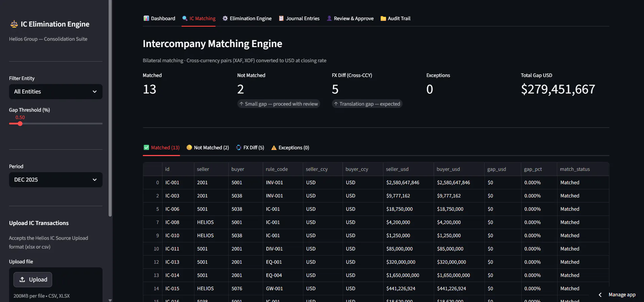Image resolution: width=644 pixels, height=302 pixels.
Task: Click the $320,000,000 seller_usd cell
Action: click(x=408, y=262)
